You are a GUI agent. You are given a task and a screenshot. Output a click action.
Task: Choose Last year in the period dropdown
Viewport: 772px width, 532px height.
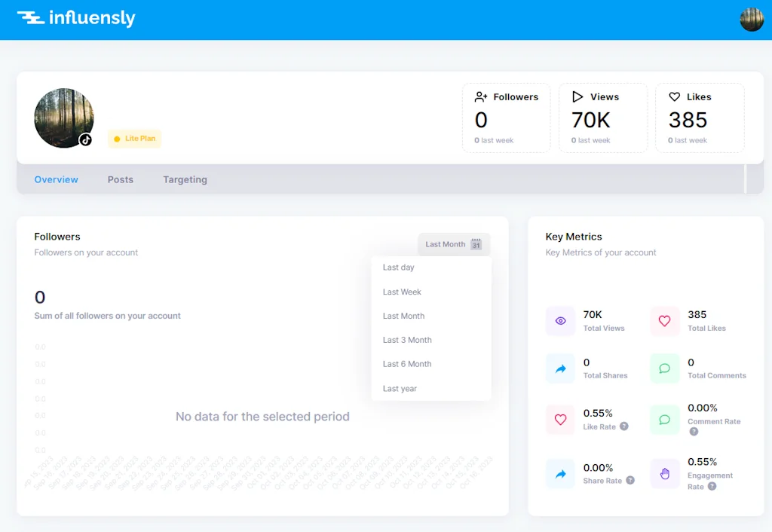pos(400,388)
